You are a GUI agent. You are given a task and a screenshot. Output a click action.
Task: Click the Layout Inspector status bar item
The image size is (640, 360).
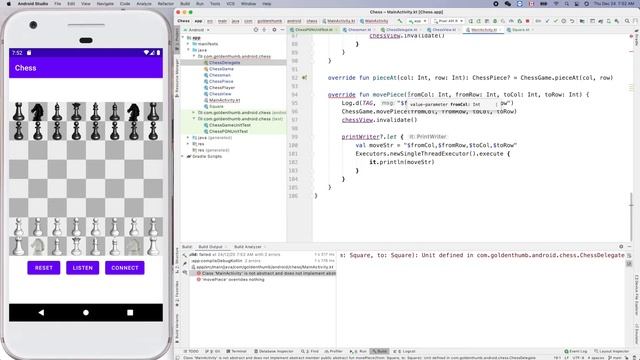(611, 351)
